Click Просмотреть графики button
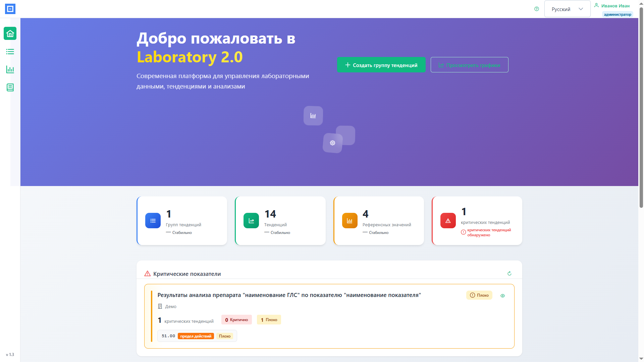644x362 pixels. click(x=469, y=65)
